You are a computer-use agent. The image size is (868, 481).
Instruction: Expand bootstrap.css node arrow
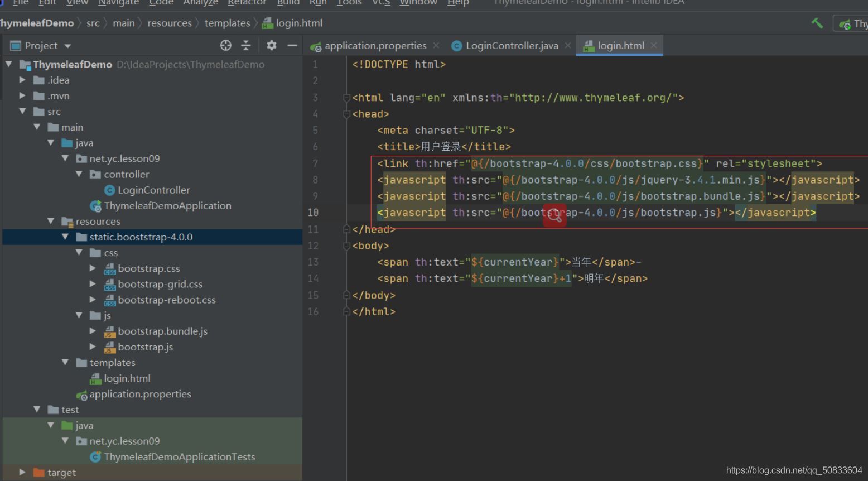pyautogui.click(x=93, y=268)
